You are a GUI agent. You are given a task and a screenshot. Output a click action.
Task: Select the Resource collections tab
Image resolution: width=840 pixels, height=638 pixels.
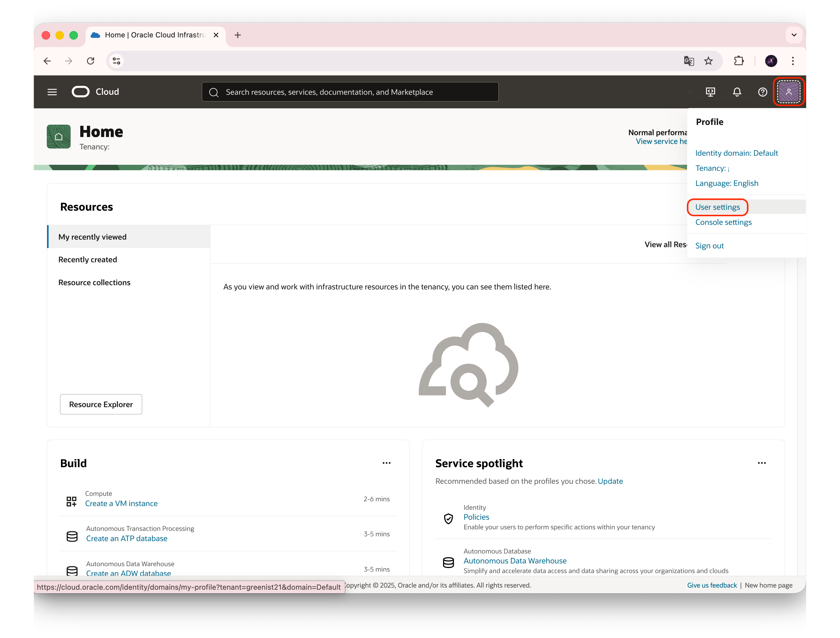pyautogui.click(x=94, y=282)
